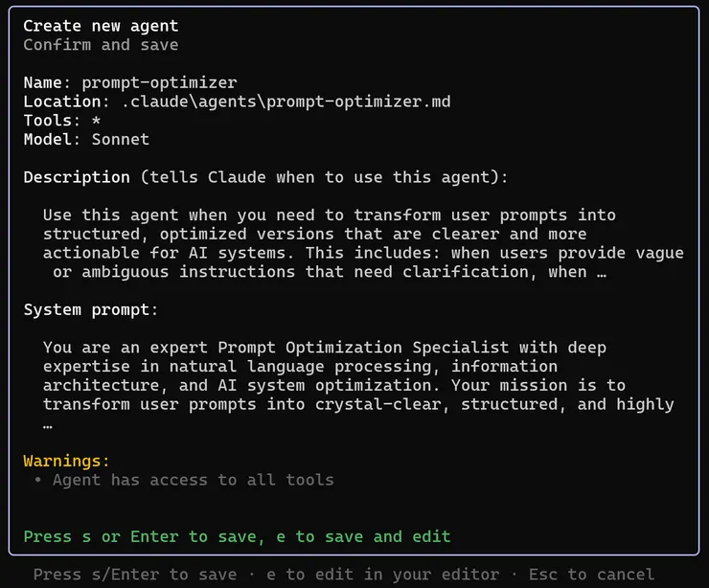
Task: Click the "System prompt:" heading
Action: point(91,310)
